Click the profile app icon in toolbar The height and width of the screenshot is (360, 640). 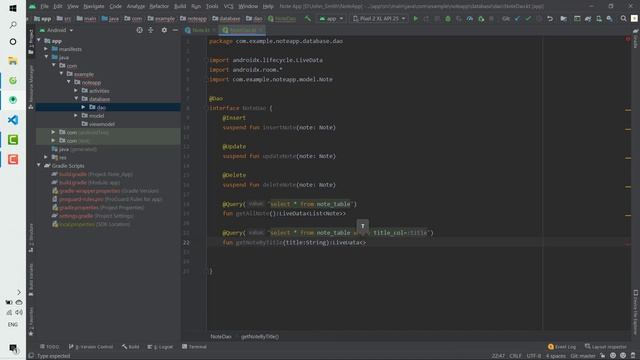470,19
